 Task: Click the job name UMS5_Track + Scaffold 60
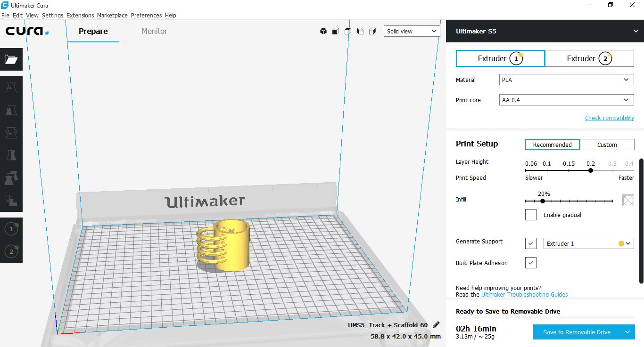(388, 325)
